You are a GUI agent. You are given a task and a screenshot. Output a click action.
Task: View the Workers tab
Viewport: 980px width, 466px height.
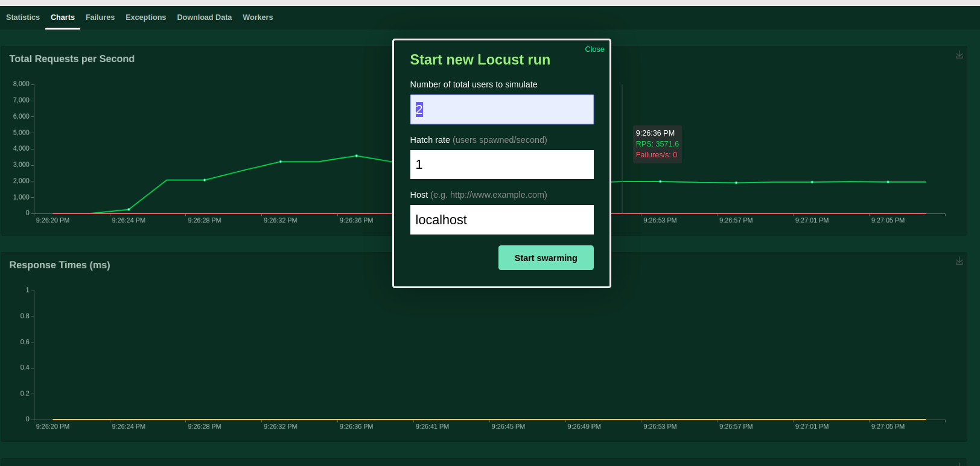(258, 17)
